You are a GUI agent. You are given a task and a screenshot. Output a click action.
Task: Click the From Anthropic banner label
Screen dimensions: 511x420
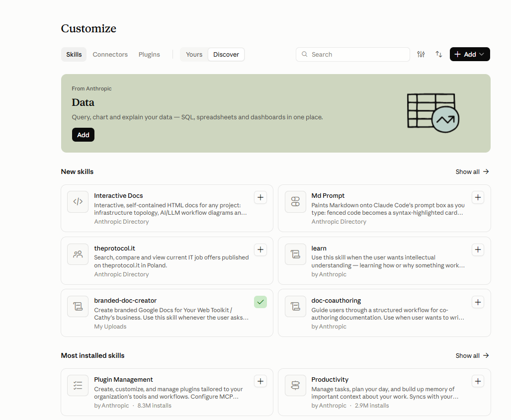91,88
